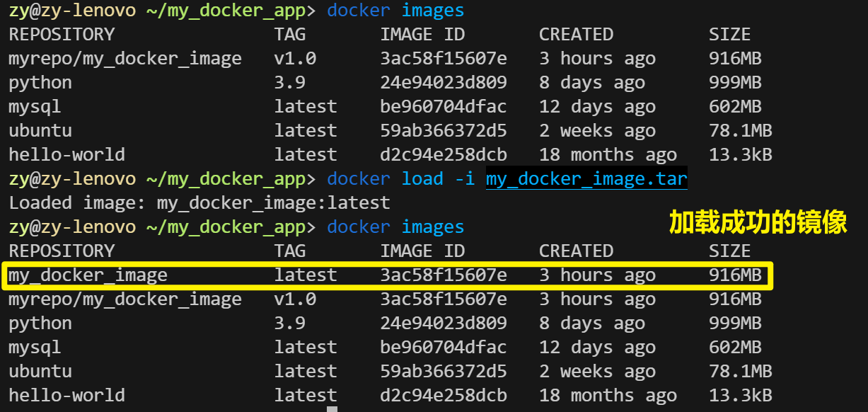Click python repository name in the first listing

(40, 83)
